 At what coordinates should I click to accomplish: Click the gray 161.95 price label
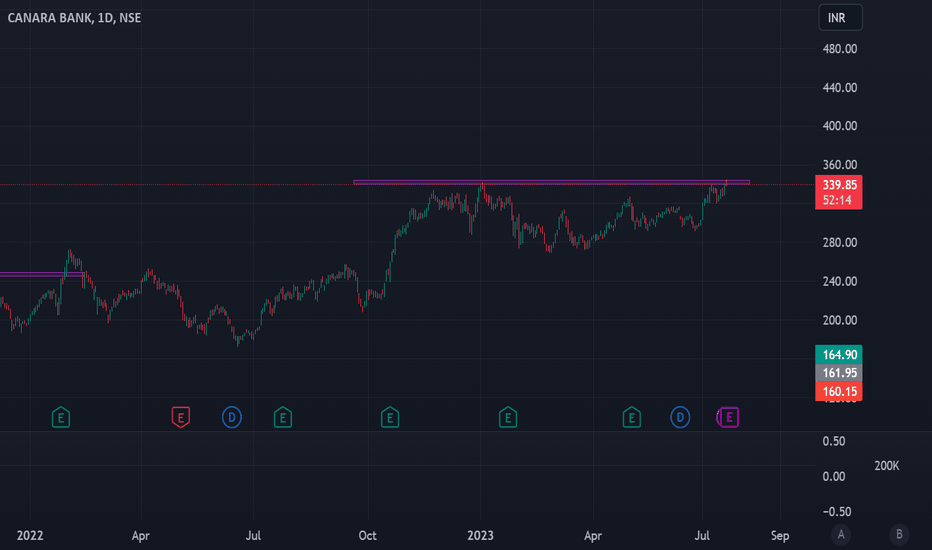click(839, 373)
